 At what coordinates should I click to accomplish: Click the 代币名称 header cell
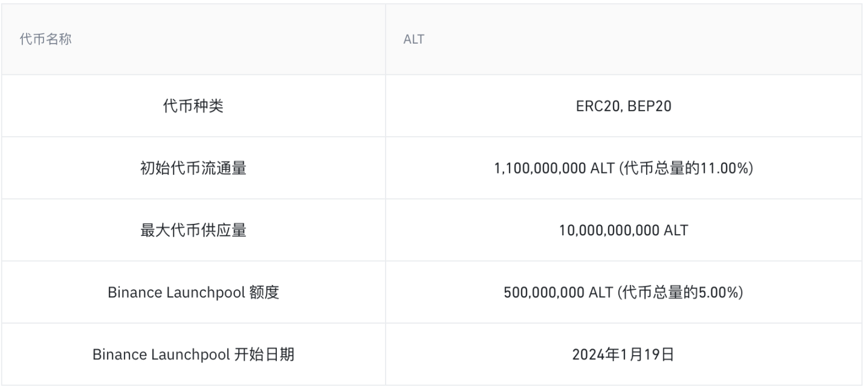193,39
